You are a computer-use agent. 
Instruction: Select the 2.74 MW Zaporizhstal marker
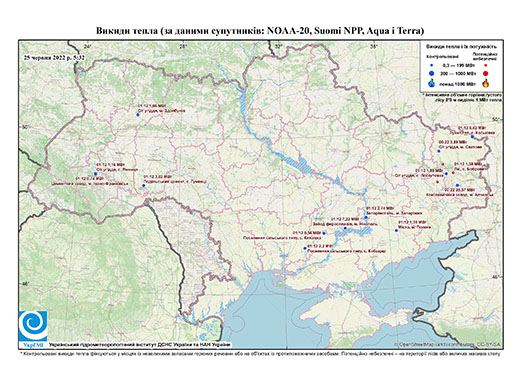click(366, 217)
